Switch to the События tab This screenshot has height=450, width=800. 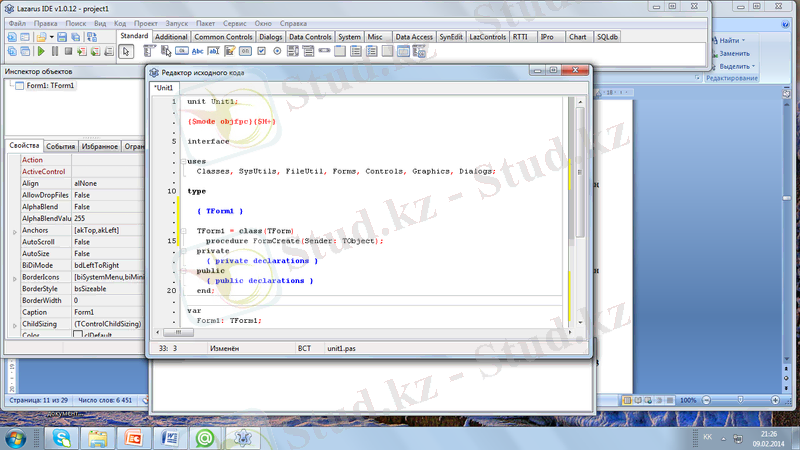pyautogui.click(x=61, y=146)
